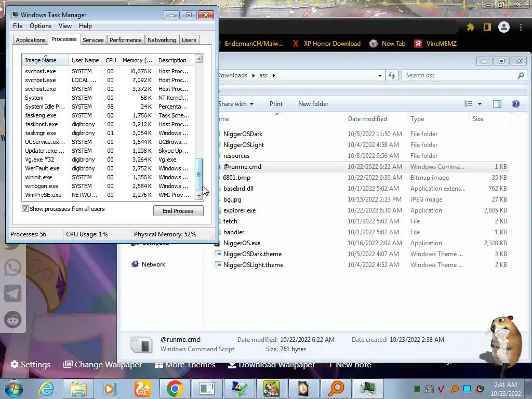Select the WerFault.exe process row

(108, 168)
